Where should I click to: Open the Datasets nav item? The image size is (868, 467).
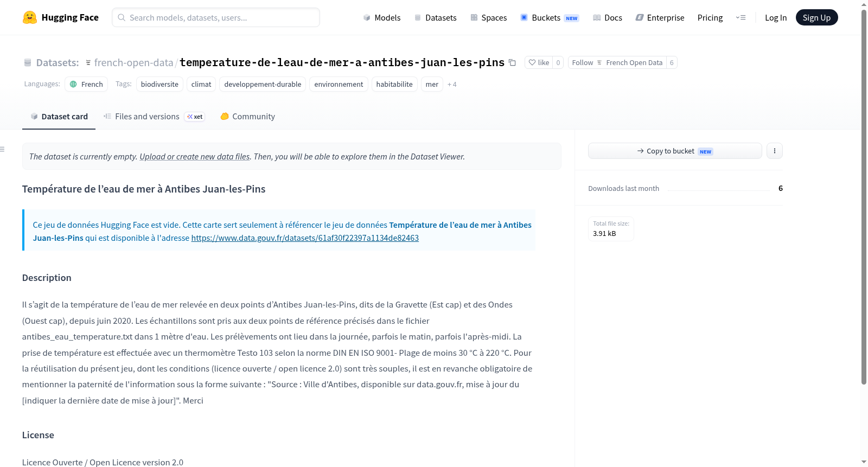[x=436, y=17]
